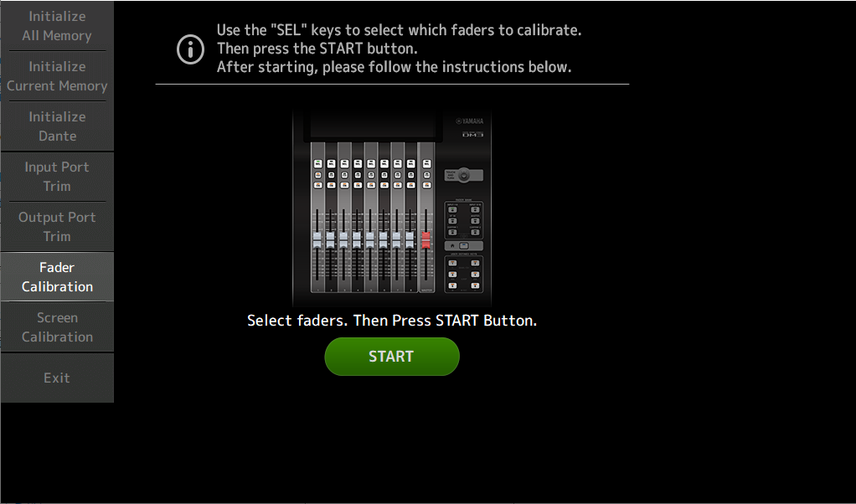
Task: Click the DM3 model badge on the console image
Action: [472, 135]
